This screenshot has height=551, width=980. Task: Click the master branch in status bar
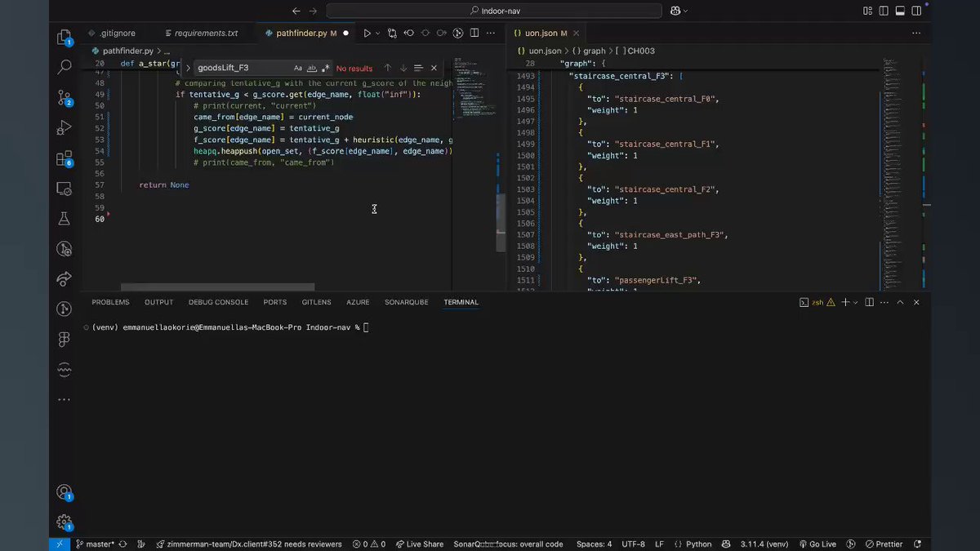(x=96, y=544)
